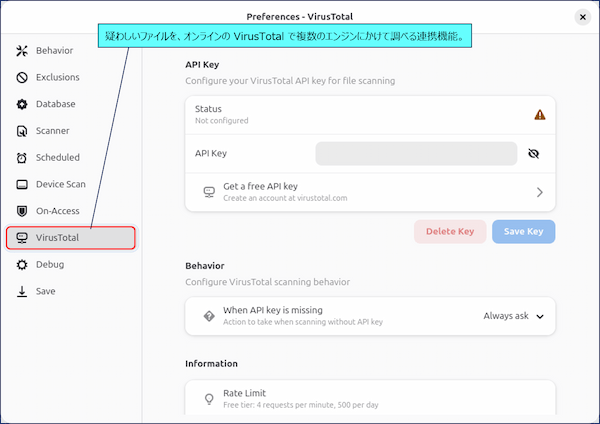Go to the Save sidebar item
Viewport: 600px width, 424px height.
[x=71, y=291]
